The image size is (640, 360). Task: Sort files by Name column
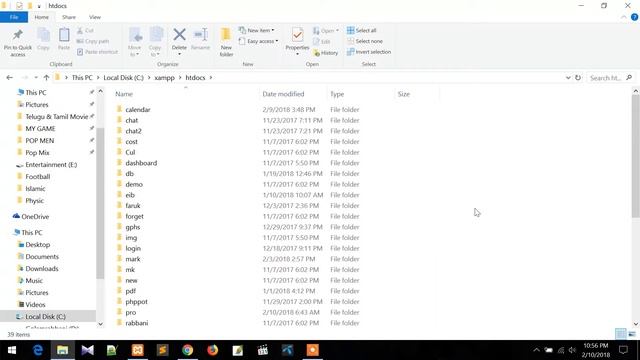pos(124,94)
